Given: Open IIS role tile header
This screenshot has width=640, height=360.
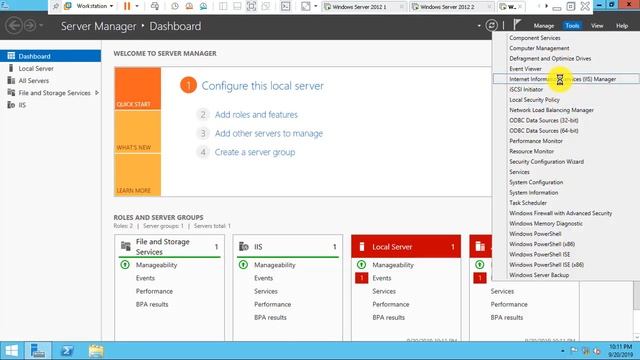Looking at the screenshot, I should 288,247.
